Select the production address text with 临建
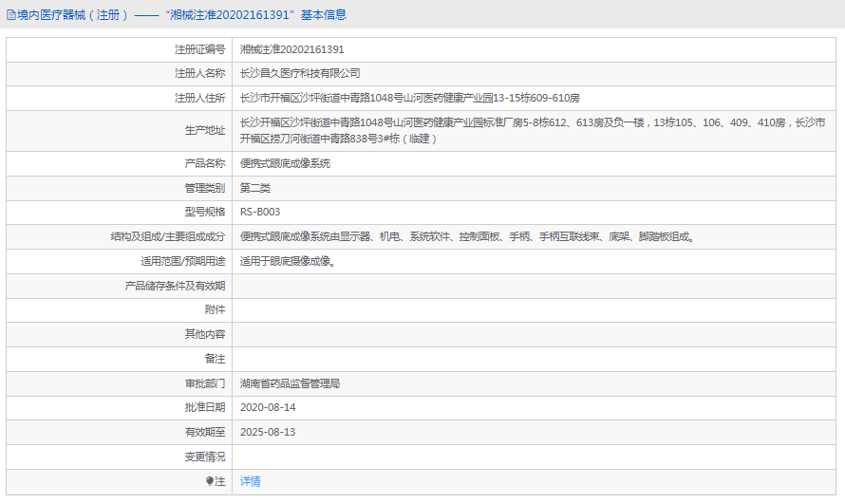This screenshot has height=504, width=845. point(533,131)
